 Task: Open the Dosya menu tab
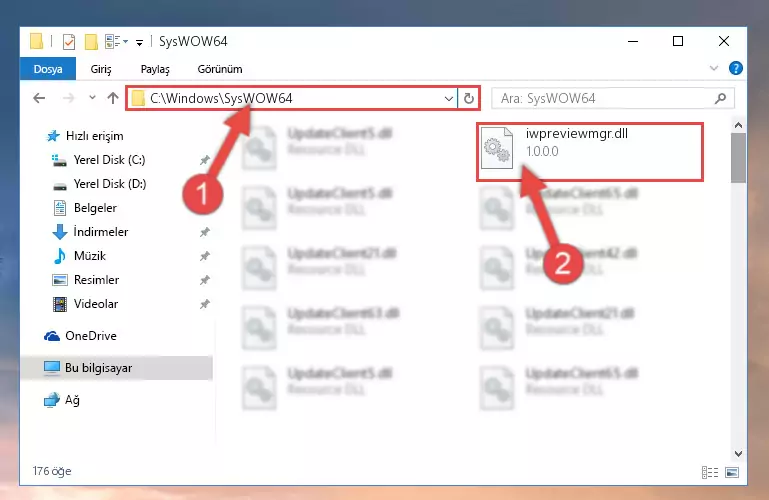pos(48,69)
